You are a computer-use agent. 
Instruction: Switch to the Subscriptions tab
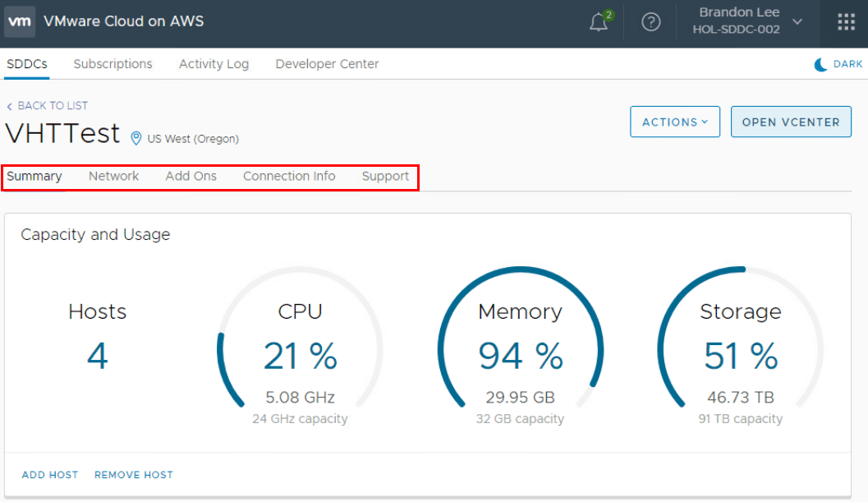click(x=113, y=64)
